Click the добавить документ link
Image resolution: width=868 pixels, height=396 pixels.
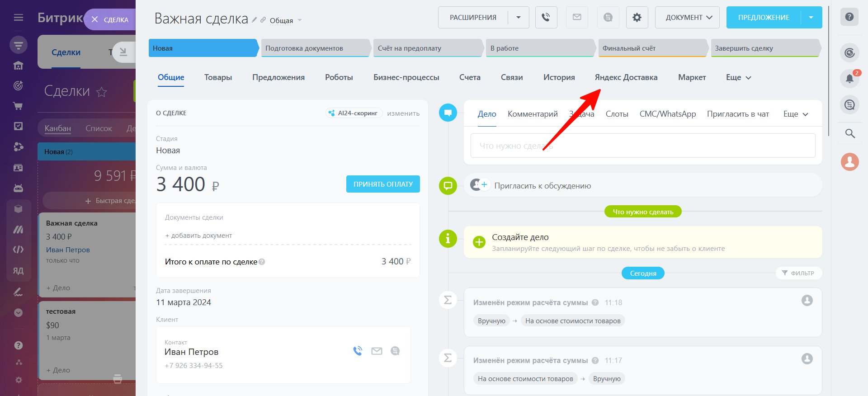198,236
